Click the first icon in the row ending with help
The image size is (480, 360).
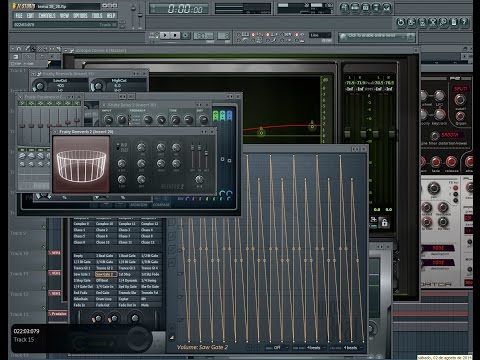pos(400,22)
